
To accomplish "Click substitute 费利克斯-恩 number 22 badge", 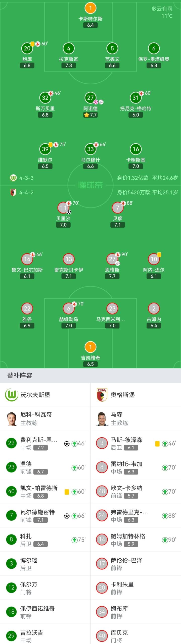I will point(11,443).
